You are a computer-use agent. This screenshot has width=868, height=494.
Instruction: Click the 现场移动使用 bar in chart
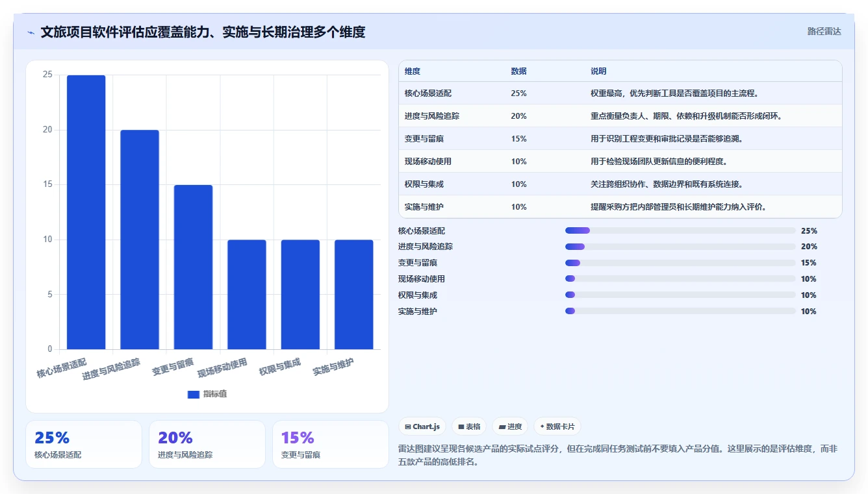tap(247, 295)
